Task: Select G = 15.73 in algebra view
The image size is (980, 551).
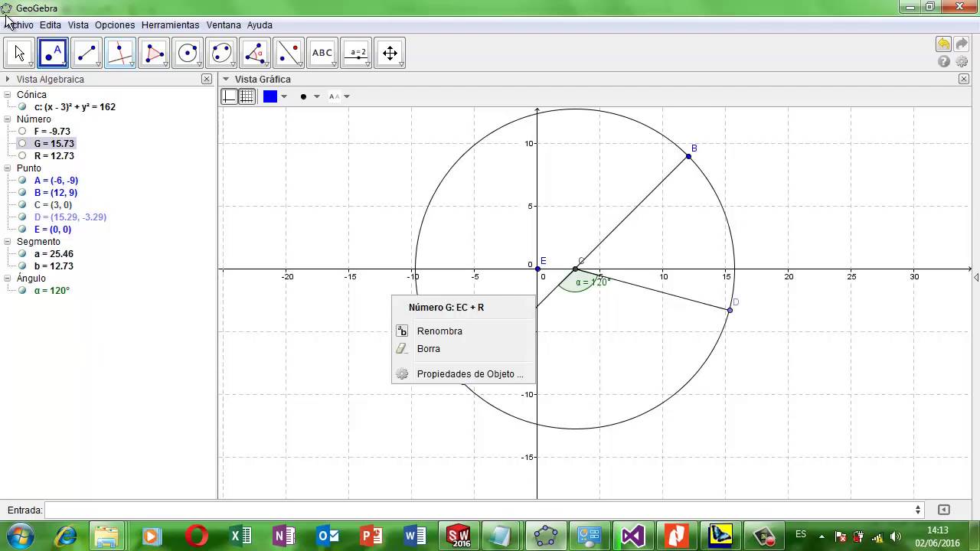Action: tap(54, 144)
